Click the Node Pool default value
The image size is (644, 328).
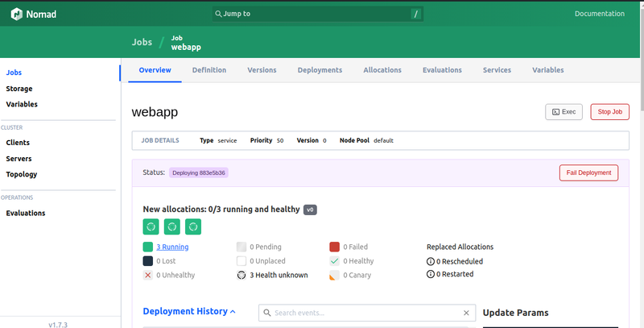point(383,140)
